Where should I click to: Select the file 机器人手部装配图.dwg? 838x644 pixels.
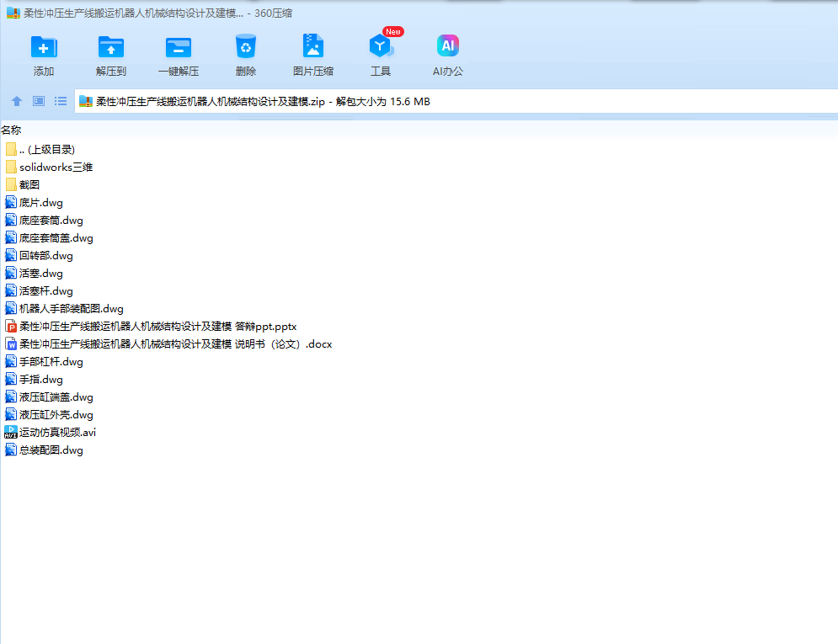tap(65, 308)
